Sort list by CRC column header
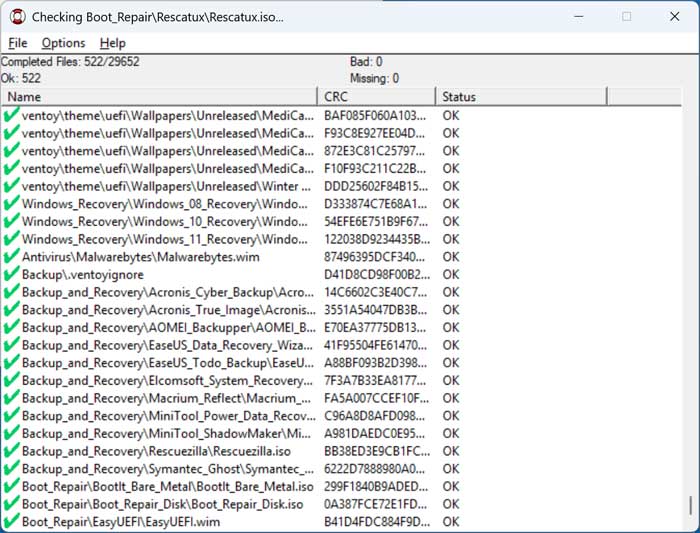The height and width of the screenshot is (533, 700). pyautogui.click(x=376, y=97)
